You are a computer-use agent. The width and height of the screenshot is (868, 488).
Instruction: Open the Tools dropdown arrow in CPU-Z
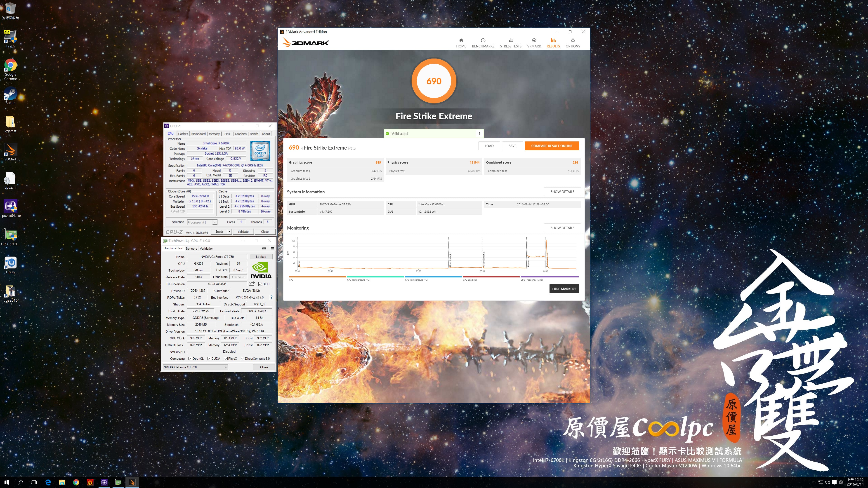coord(229,232)
